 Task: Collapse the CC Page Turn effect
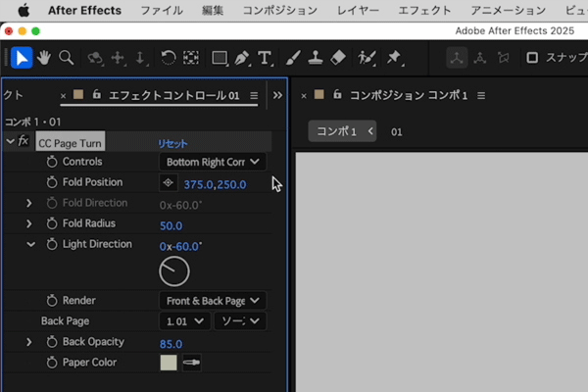[x=10, y=141]
